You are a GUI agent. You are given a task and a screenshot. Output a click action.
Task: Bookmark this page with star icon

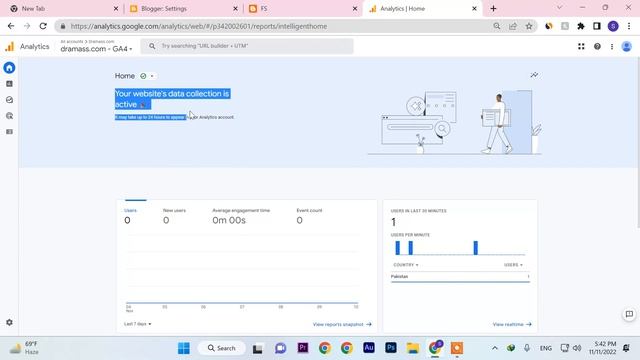(x=529, y=26)
